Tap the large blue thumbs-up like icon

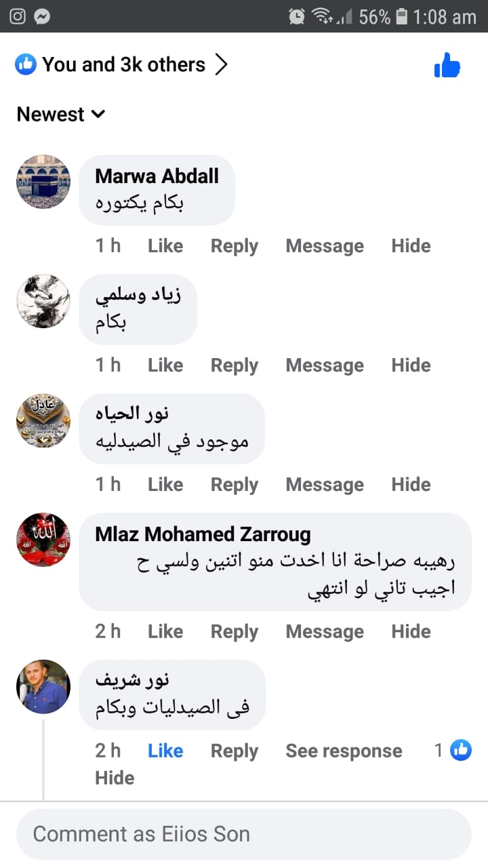click(447, 65)
